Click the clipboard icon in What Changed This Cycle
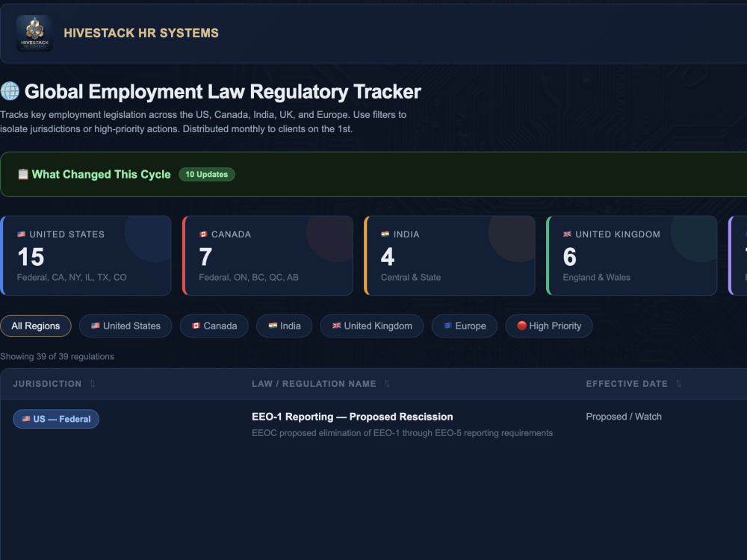This screenshot has width=747, height=560. (23, 174)
